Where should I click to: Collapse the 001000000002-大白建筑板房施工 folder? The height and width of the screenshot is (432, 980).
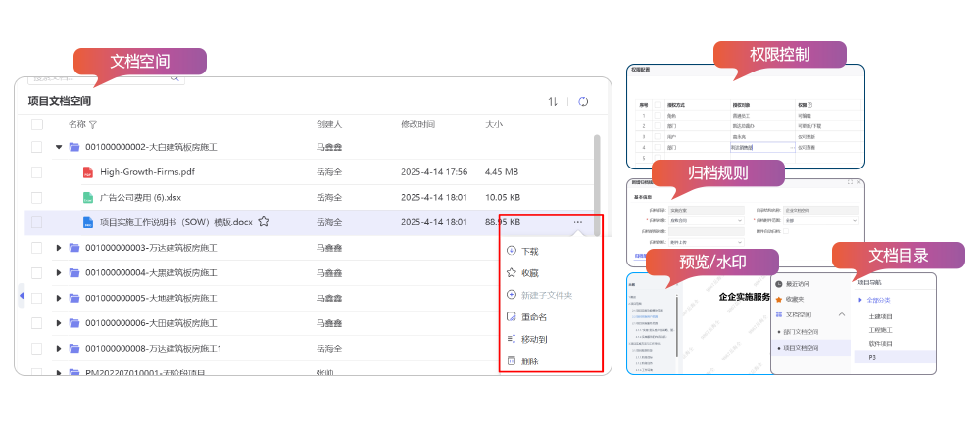click(59, 147)
